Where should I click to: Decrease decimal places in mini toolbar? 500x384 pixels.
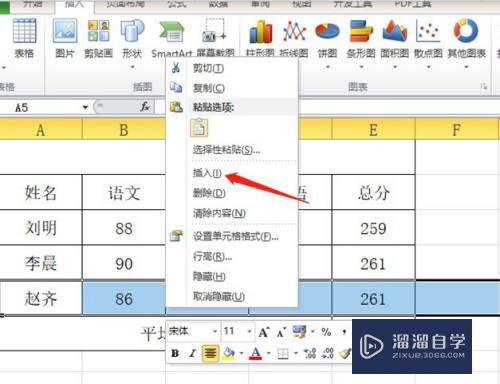pos(327,353)
